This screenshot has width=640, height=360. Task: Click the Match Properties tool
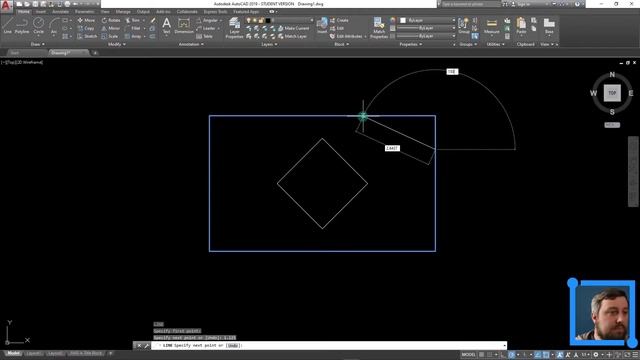point(379,28)
